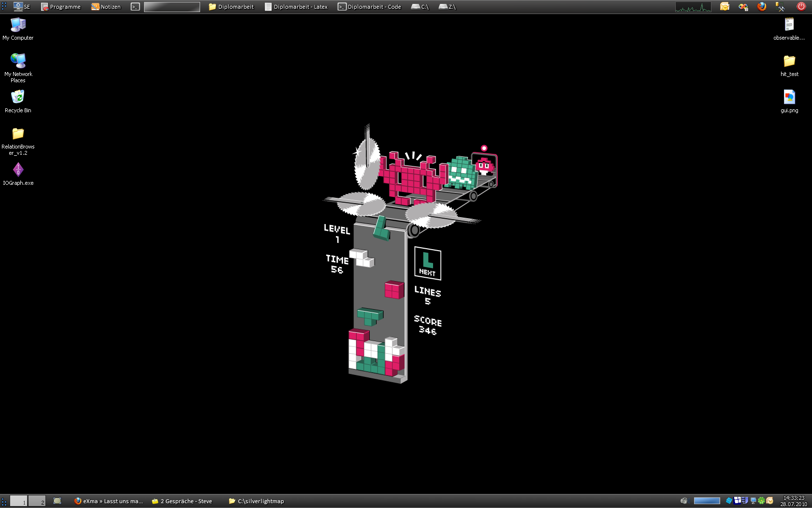Viewport: 812px width, 508px height.
Task: Open the observable text file icon
Action: (789, 29)
